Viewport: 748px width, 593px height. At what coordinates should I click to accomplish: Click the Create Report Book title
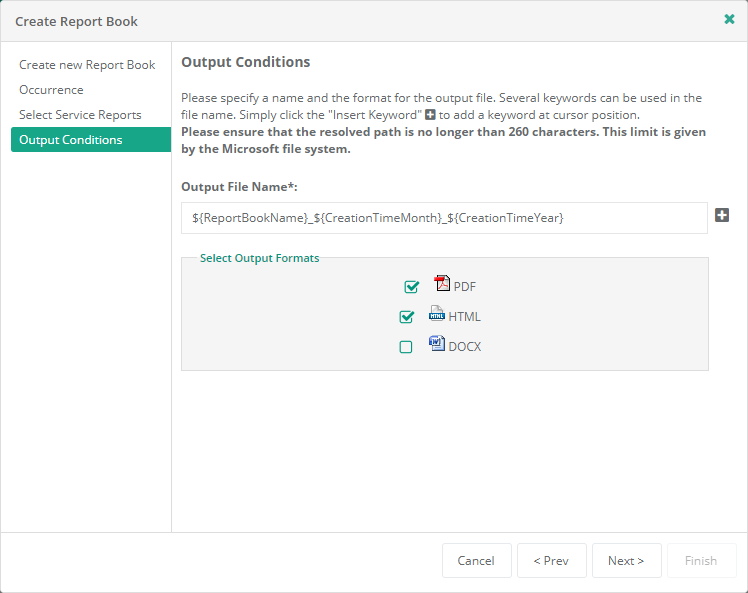tap(76, 21)
